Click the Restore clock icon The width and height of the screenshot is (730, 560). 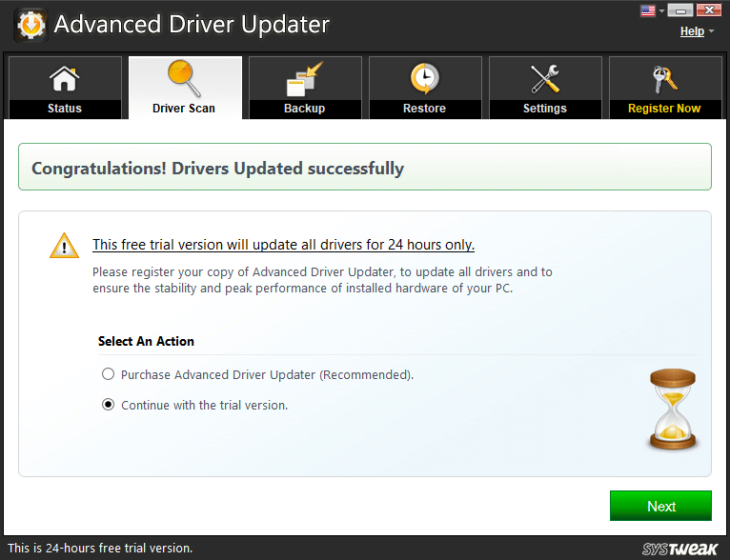(x=424, y=79)
